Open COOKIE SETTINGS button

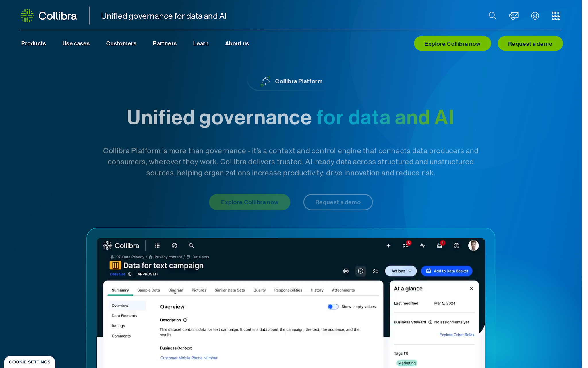coord(30,362)
